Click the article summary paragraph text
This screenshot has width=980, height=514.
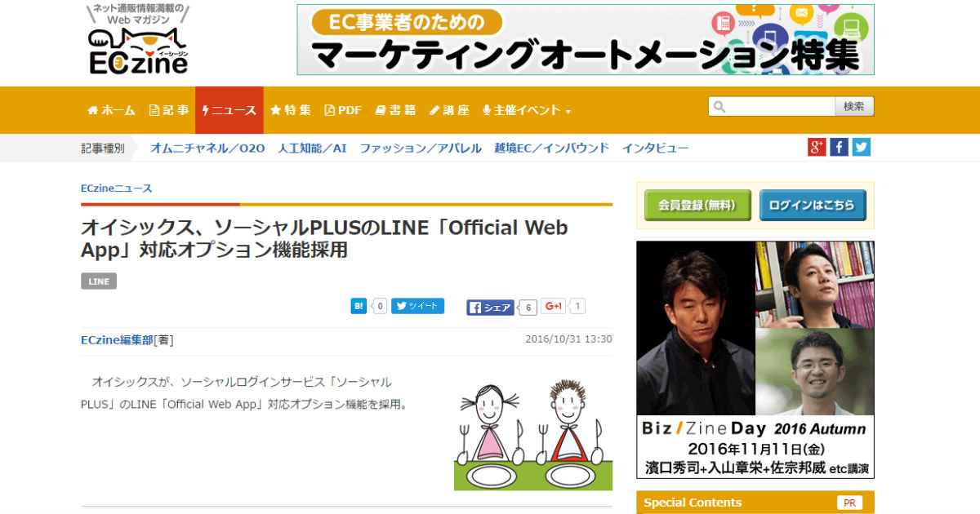click(244, 392)
